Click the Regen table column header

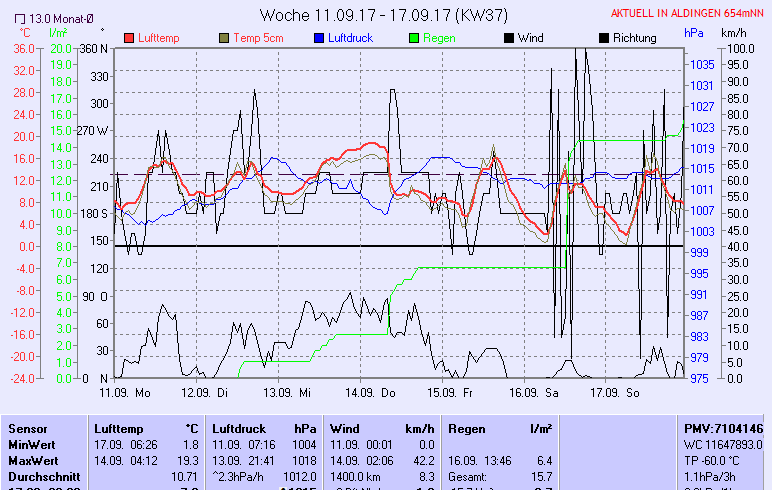(467, 428)
